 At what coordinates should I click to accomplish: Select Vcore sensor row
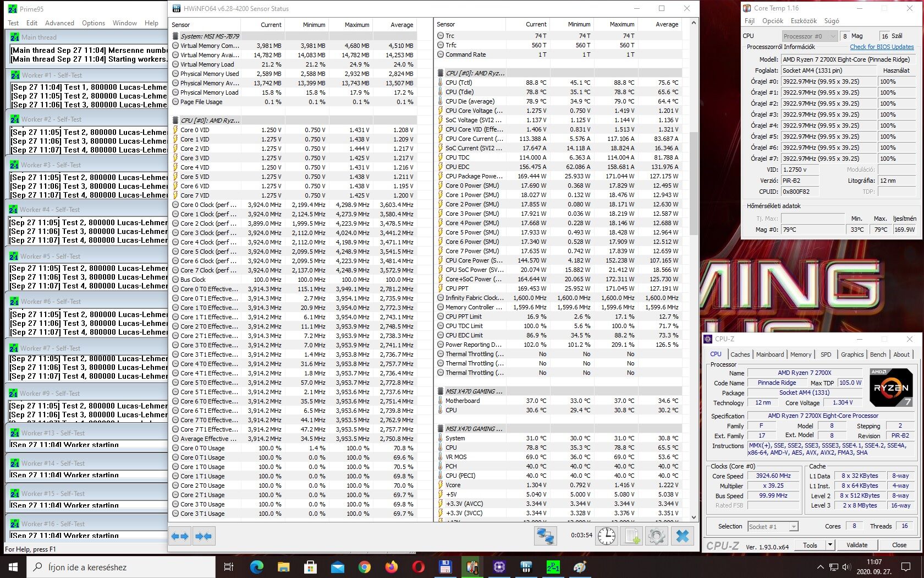coord(558,485)
